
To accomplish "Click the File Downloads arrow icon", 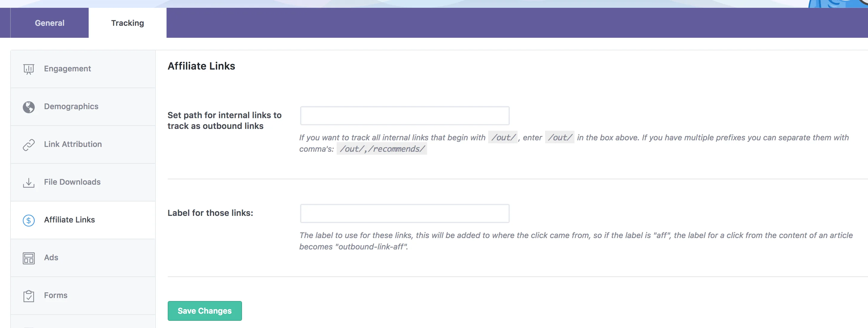I will [x=29, y=182].
